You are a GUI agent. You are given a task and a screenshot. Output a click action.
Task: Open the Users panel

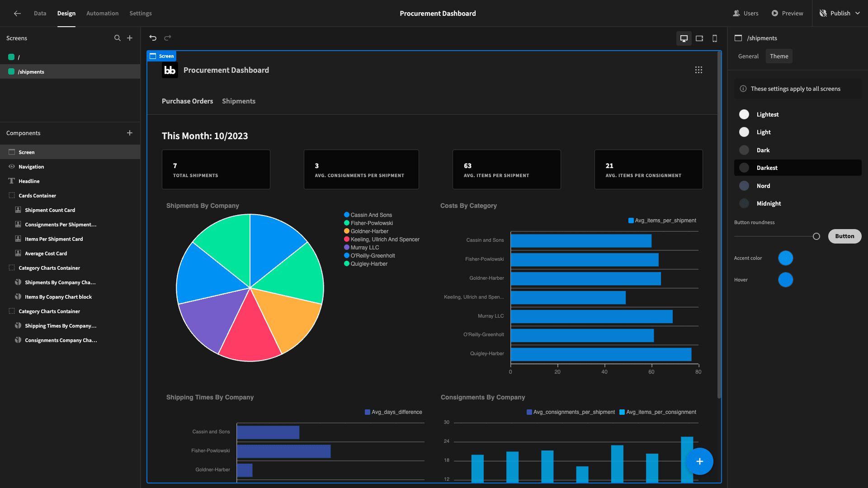tap(746, 14)
